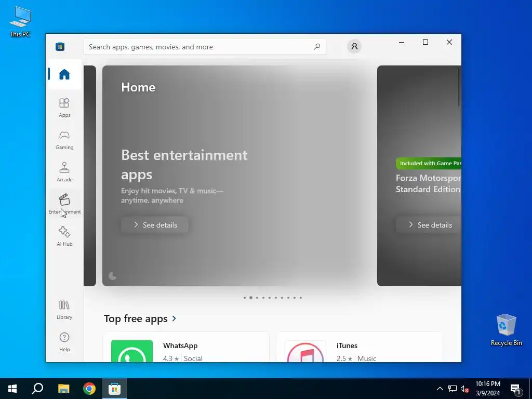This screenshot has height=399, width=532.
Task: Open the Top free apps list
Action: (136, 318)
